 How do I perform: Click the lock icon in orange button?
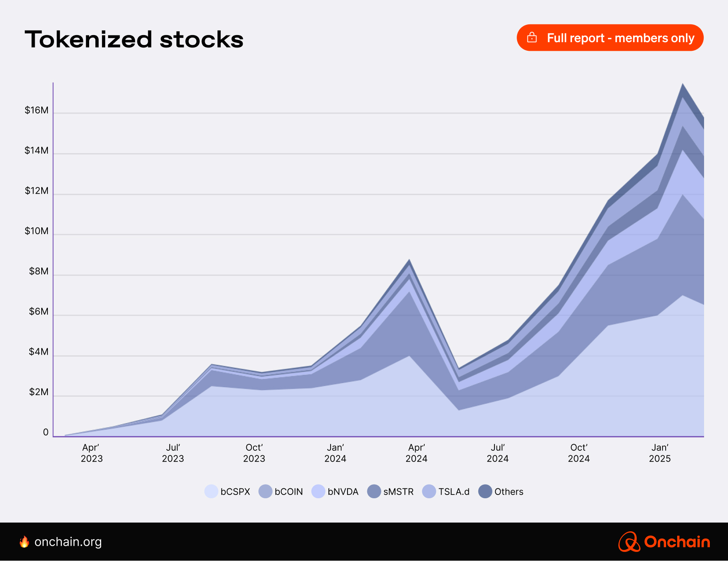(532, 38)
